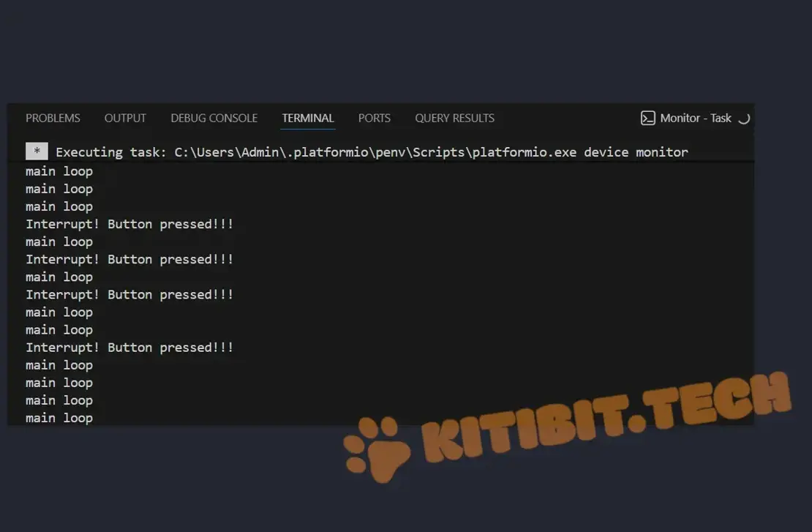This screenshot has width=812, height=532.
Task: Click the second 'Interrupt! Button pressed!!!' line
Action: click(x=129, y=259)
